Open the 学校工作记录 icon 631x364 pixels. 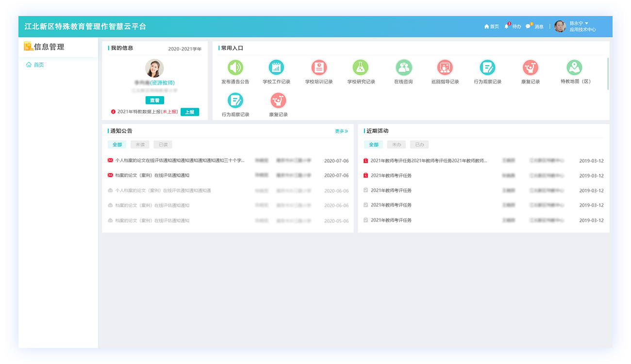(x=276, y=67)
